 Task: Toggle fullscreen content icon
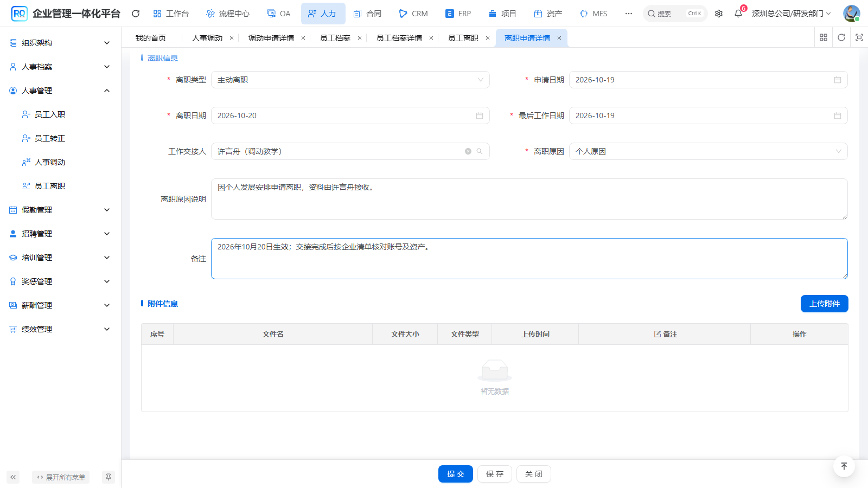[859, 37]
